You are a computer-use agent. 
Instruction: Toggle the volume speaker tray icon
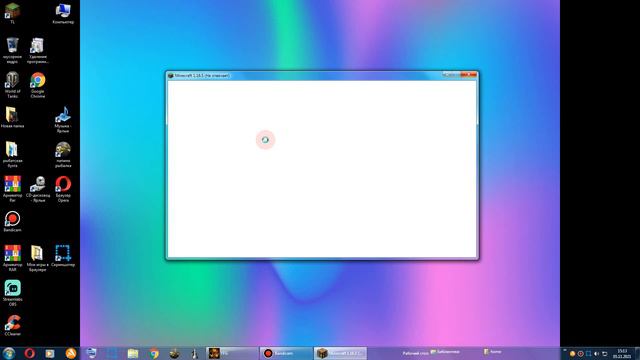pos(596,353)
